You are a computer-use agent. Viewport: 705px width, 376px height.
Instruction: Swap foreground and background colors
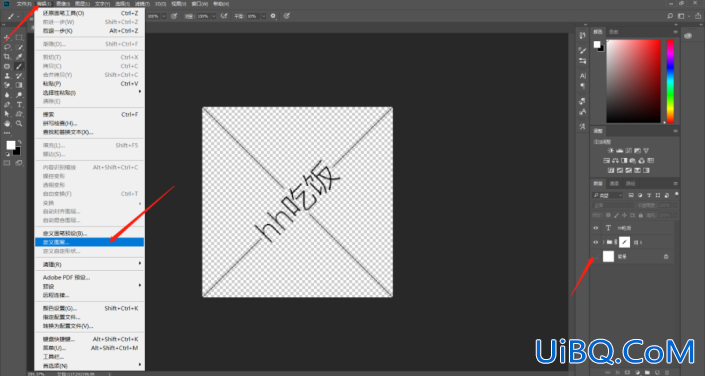click(19, 142)
